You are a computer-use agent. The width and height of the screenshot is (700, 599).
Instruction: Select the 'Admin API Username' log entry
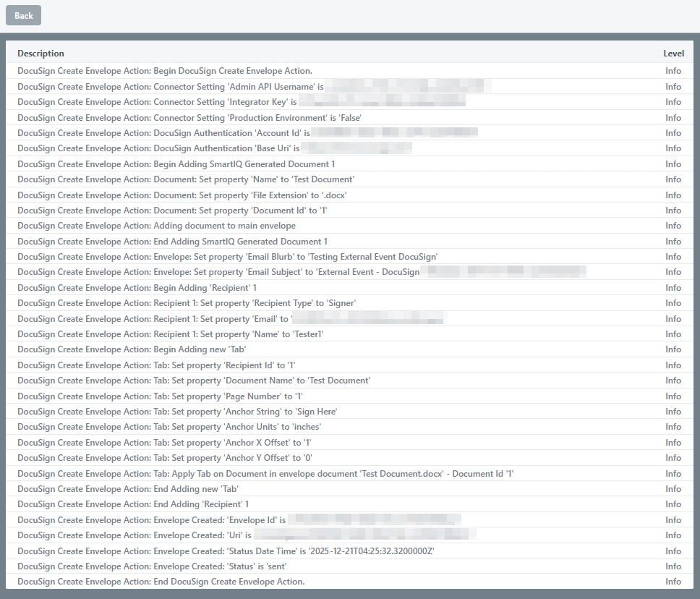click(x=349, y=86)
